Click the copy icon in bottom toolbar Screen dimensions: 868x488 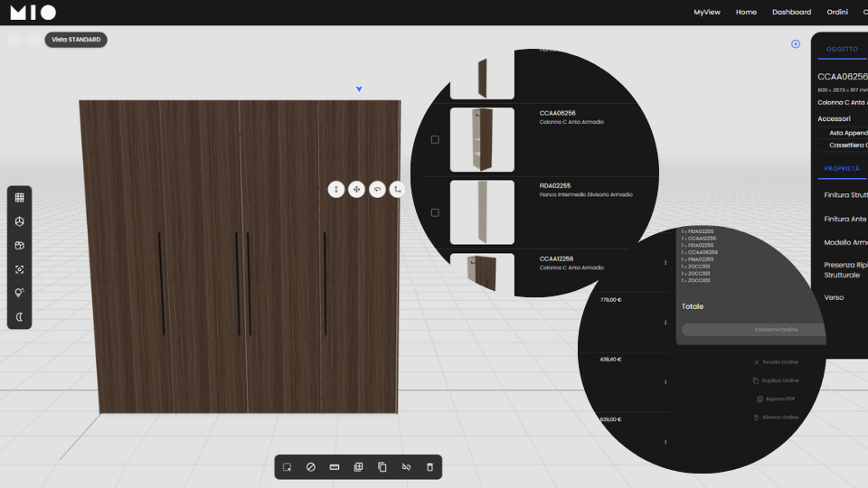coord(382,467)
